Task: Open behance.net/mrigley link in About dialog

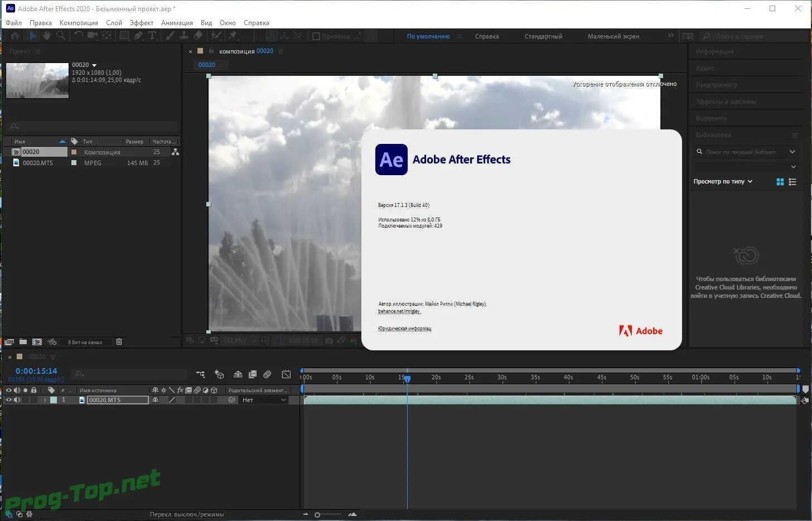Action: (x=399, y=311)
